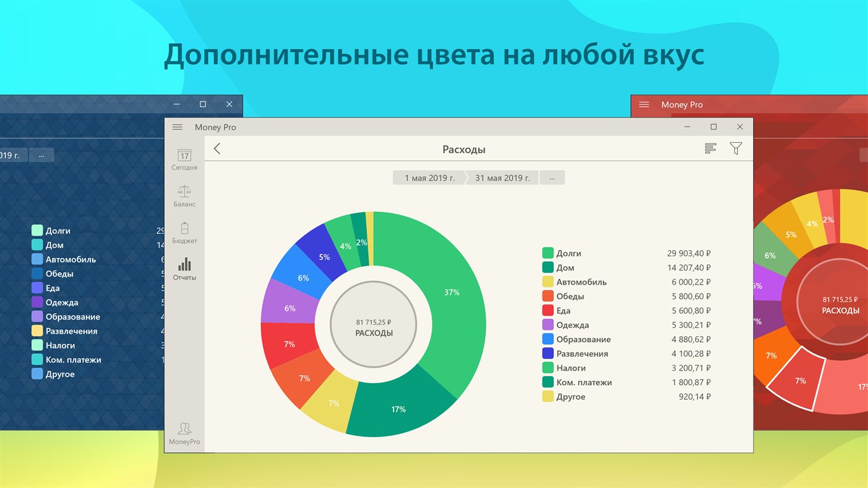868x488 pixels.
Task: Open the Сегодня calendar view
Action: click(184, 159)
